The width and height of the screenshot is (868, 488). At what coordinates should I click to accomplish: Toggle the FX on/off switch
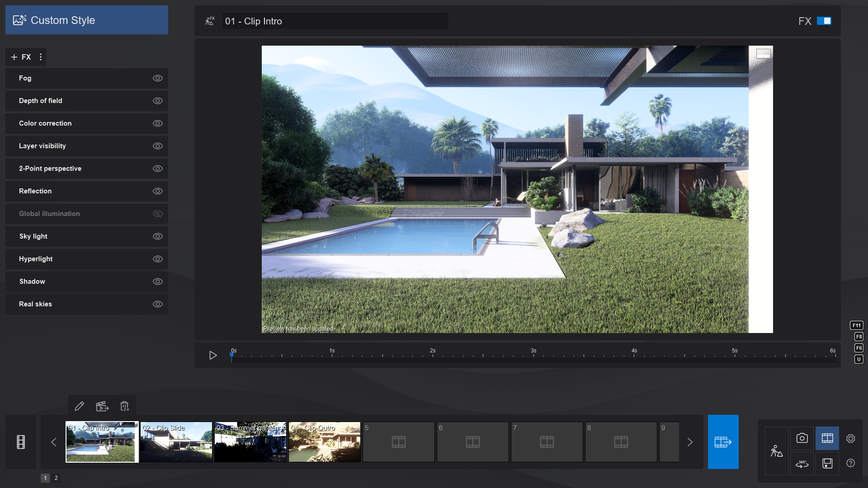(824, 21)
